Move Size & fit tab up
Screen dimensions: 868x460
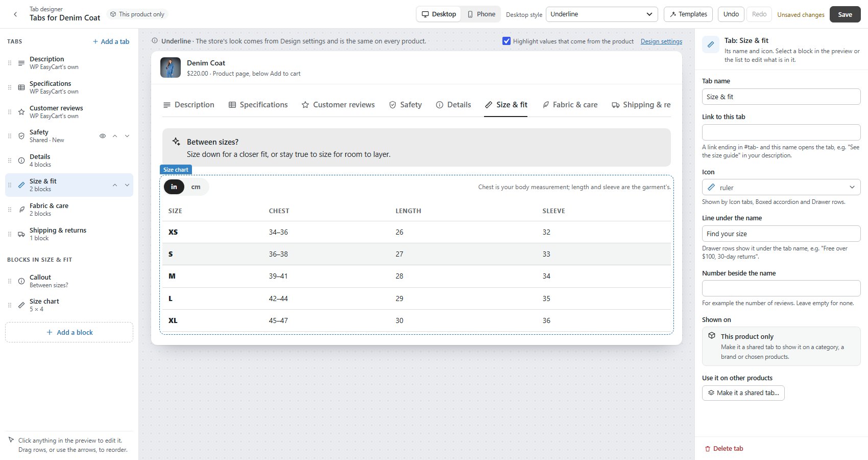(x=115, y=185)
